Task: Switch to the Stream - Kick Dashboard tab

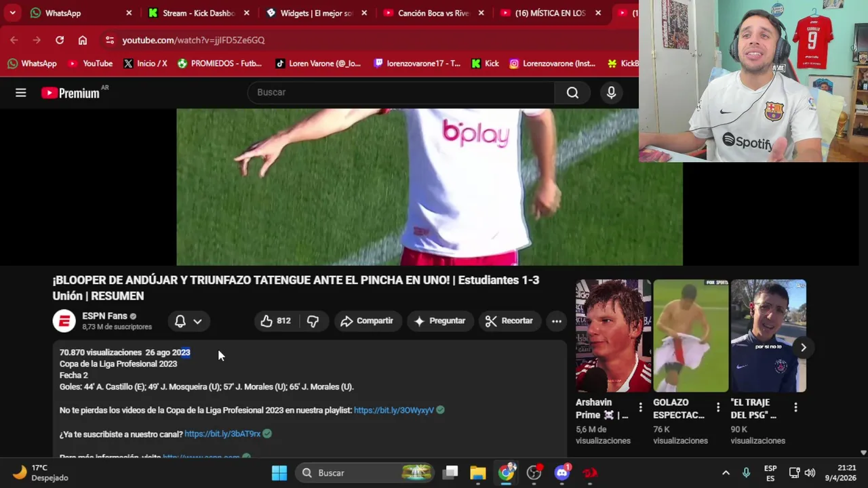Action: click(198, 13)
